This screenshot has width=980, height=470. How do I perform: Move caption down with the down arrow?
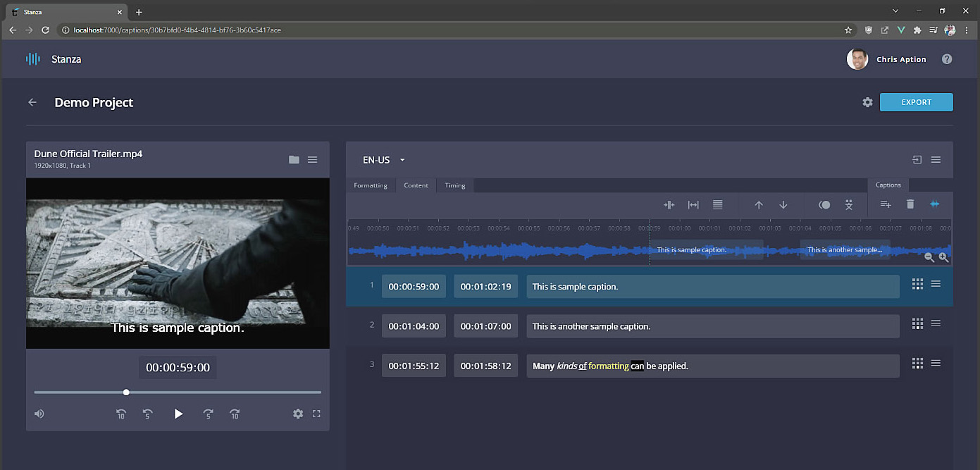click(783, 205)
